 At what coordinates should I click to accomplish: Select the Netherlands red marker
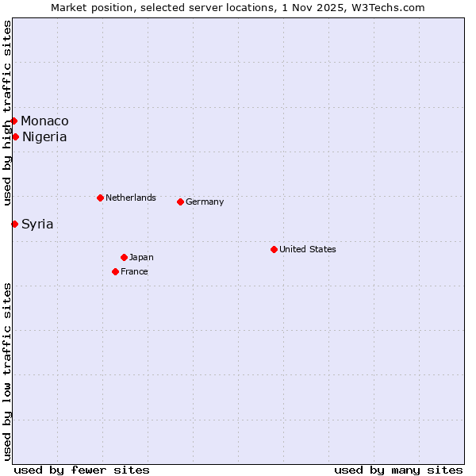[x=100, y=198]
